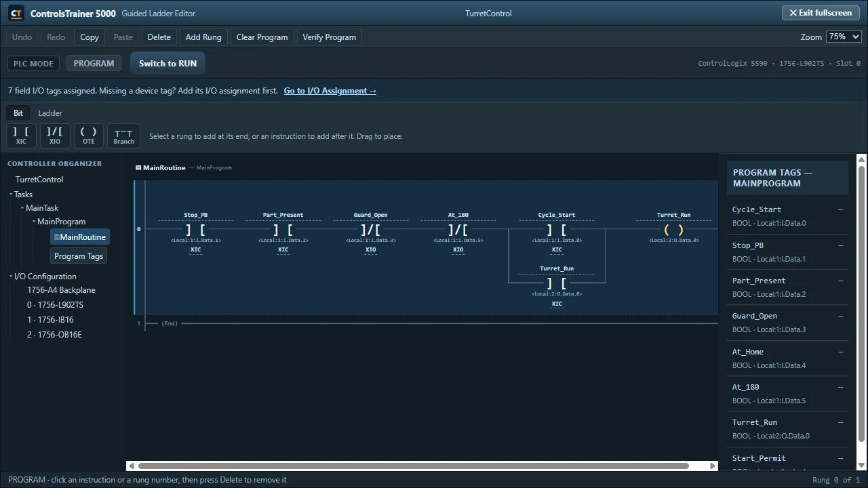
Task: Click the dash button beside the Guard_Open tag
Action: coord(841,316)
